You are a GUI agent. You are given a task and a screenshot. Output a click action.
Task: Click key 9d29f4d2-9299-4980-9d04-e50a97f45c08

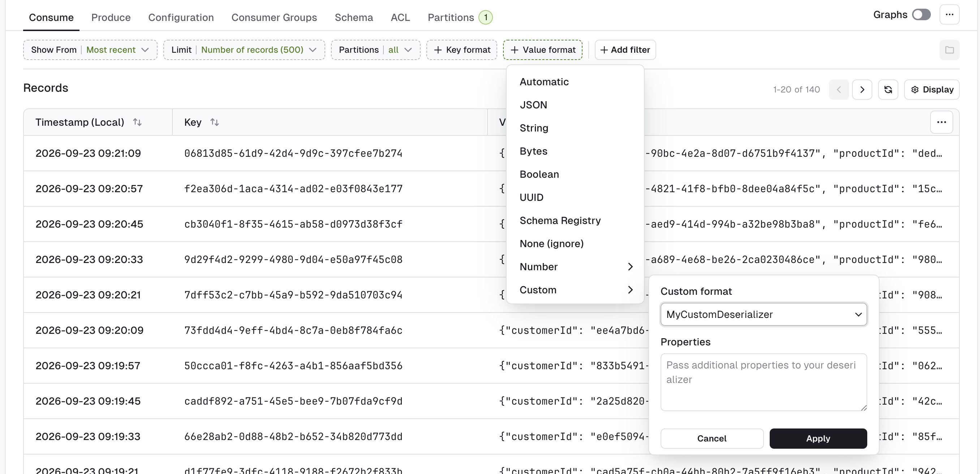[x=293, y=259]
